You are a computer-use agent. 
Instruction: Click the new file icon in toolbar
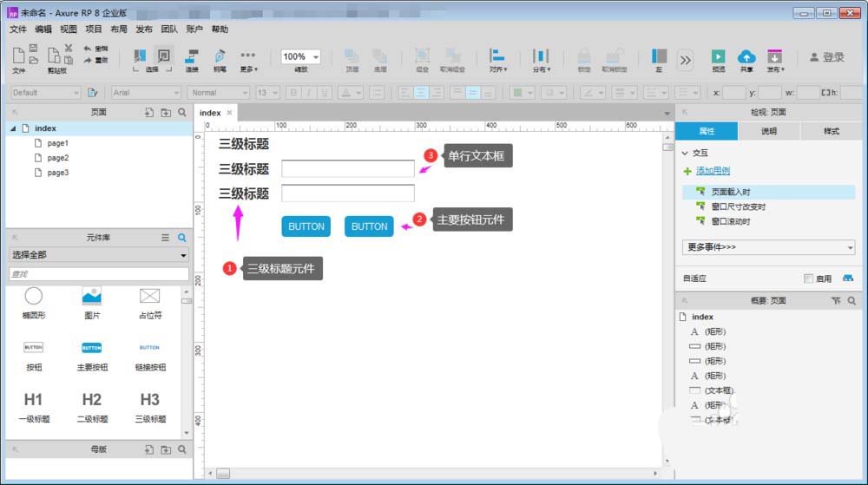coord(18,56)
